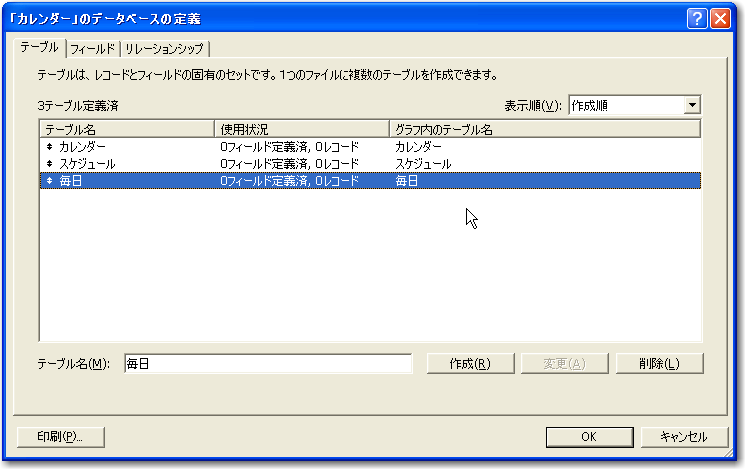Click the 使用状況 column header
Viewport: 745px width, 469px height.
tap(302, 129)
